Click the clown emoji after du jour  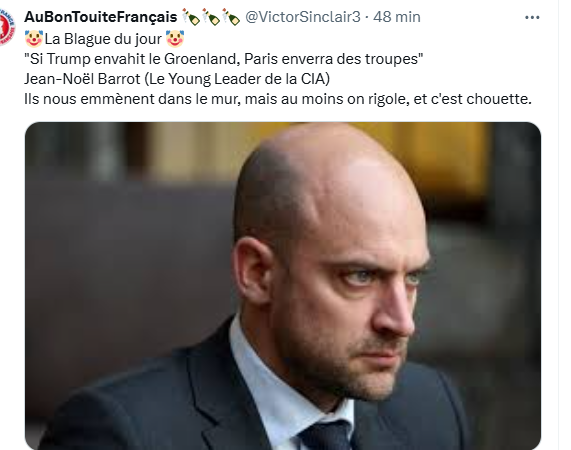[175, 39]
